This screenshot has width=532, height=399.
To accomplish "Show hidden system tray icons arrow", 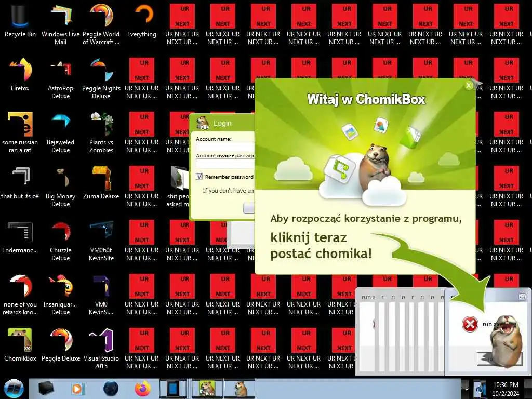I will [466, 389].
